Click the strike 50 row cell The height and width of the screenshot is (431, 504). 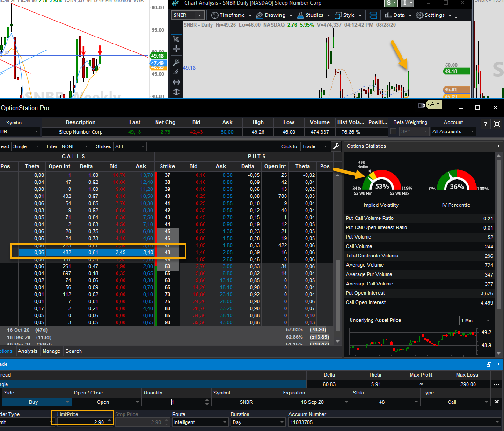pos(168,266)
